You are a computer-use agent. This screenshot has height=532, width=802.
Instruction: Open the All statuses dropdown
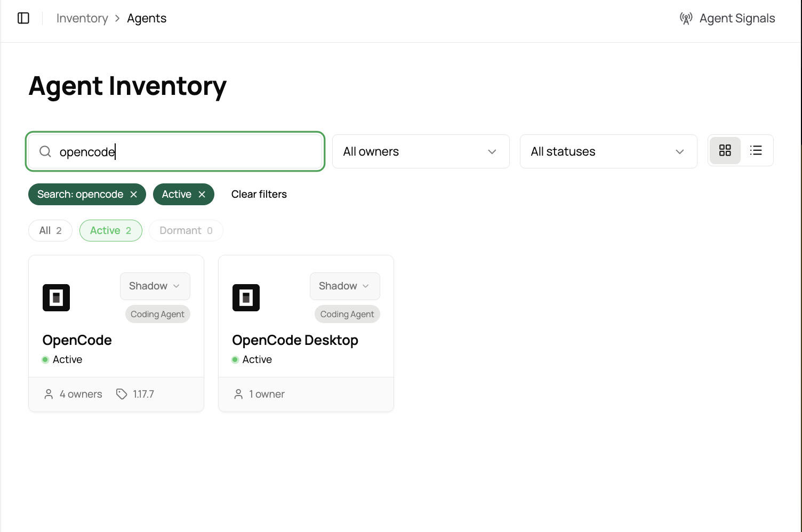[608, 151]
